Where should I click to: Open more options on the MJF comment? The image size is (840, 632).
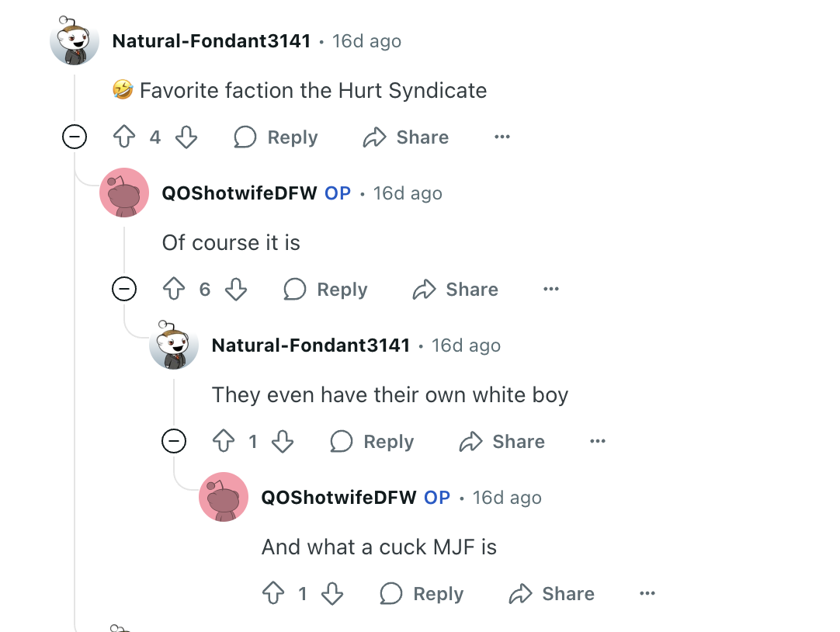click(x=647, y=593)
